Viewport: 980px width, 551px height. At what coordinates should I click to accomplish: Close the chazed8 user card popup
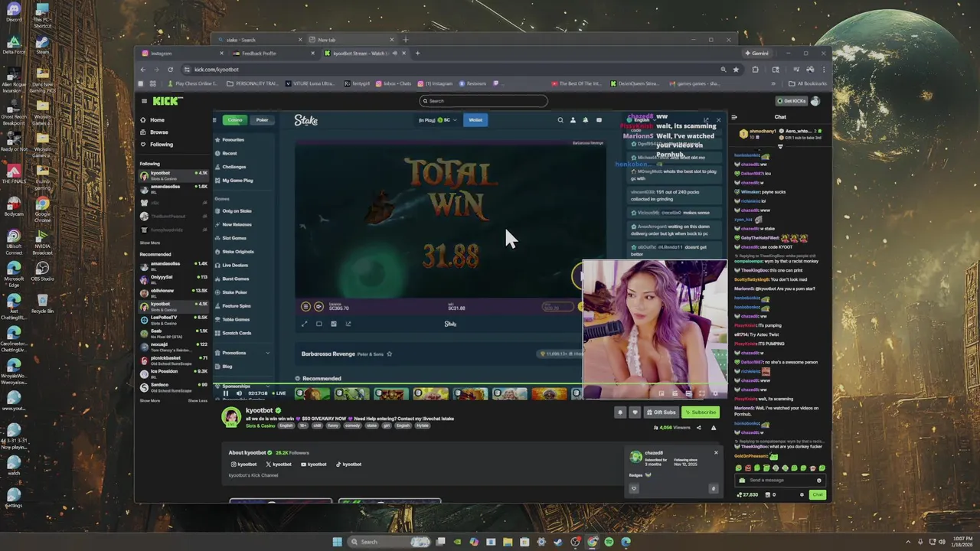point(716,452)
